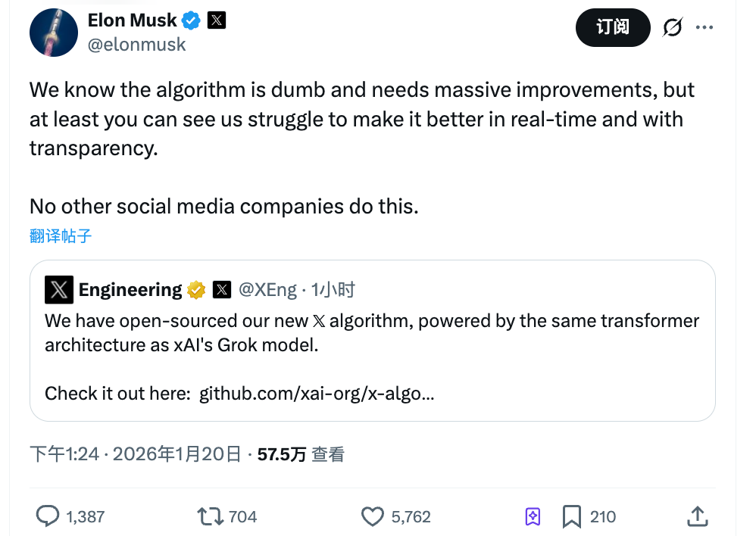Open the github.com/xai-org/x-algo link
The width and height of the screenshot is (756, 536).
317,394
